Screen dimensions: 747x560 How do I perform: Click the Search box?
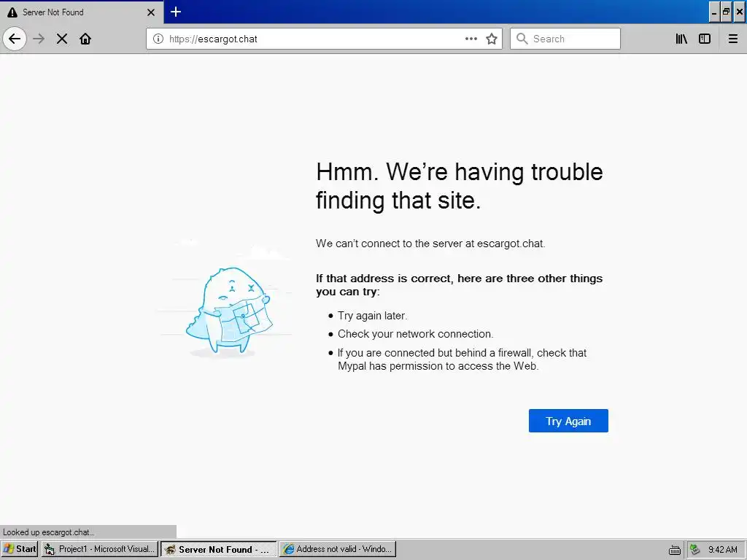click(x=565, y=39)
